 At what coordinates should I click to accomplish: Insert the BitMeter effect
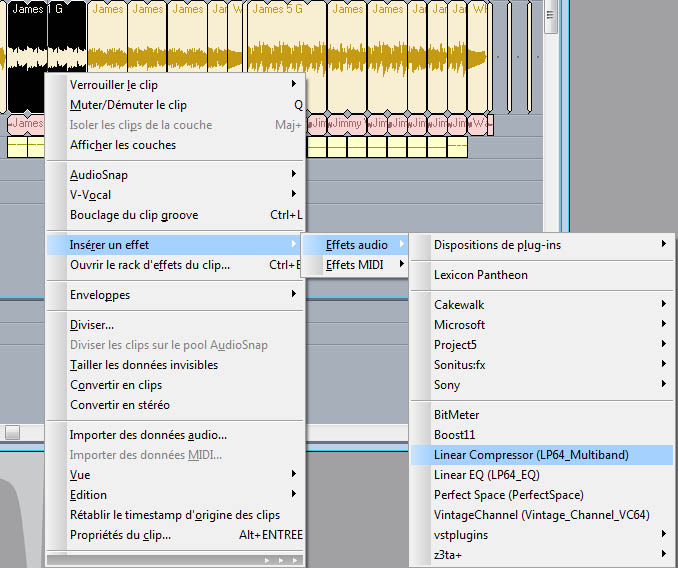(x=542, y=415)
